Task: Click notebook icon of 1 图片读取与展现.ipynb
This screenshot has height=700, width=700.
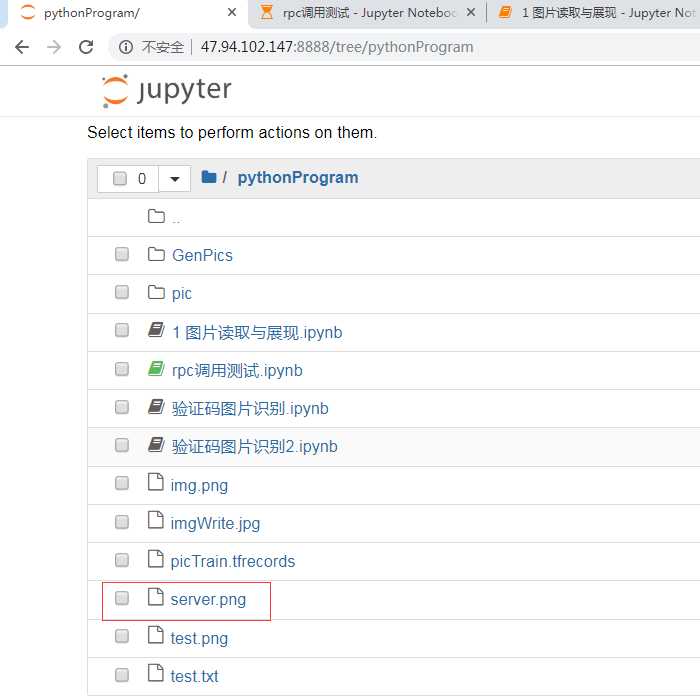Action: coord(156,330)
